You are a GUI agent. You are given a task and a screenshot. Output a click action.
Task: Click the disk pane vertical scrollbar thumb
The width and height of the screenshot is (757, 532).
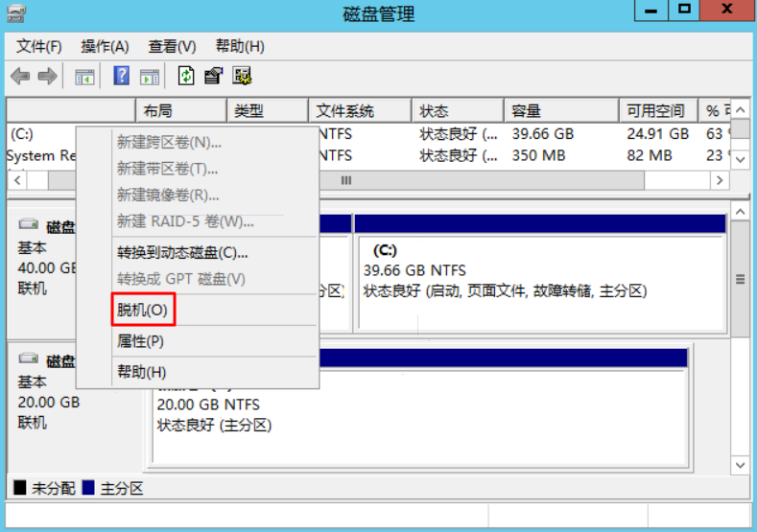740,279
